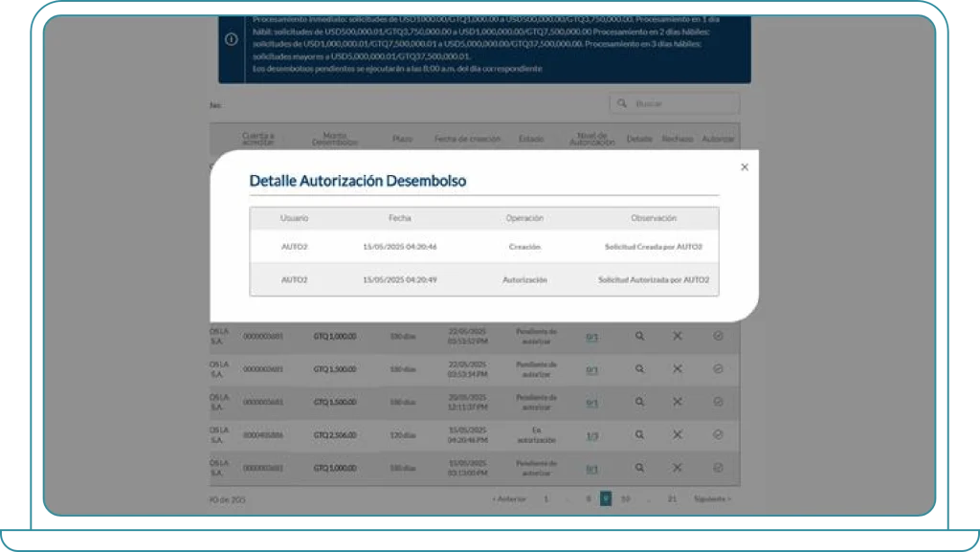Open the 0/1 link on the 20/05/2025 row
Screen dimensions: 980x552
point(591,403)
